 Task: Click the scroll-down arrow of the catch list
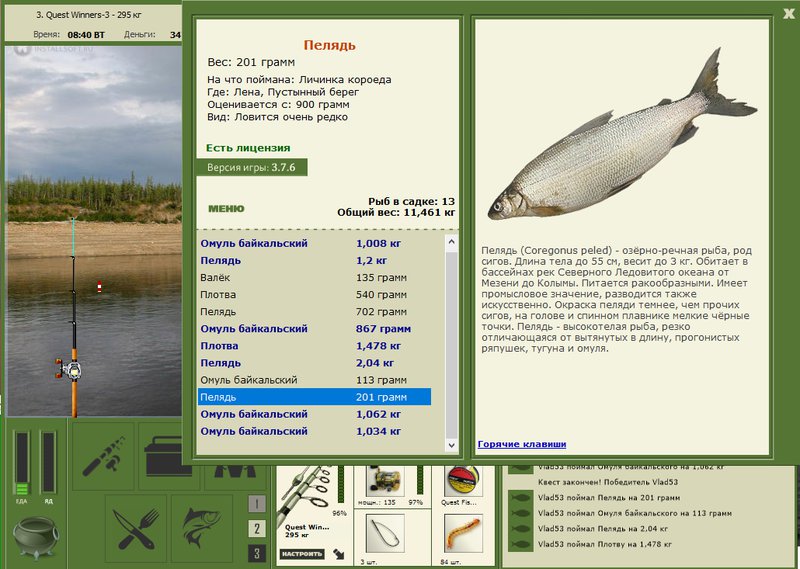[x=452, y=445]
